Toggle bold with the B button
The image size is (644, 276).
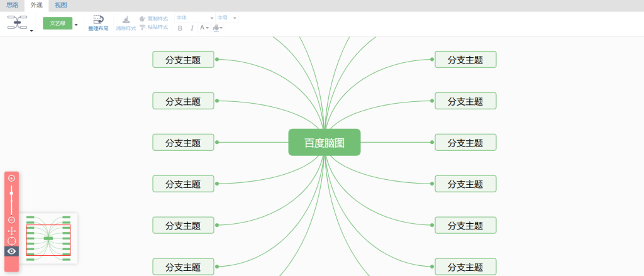pos(180,28)
